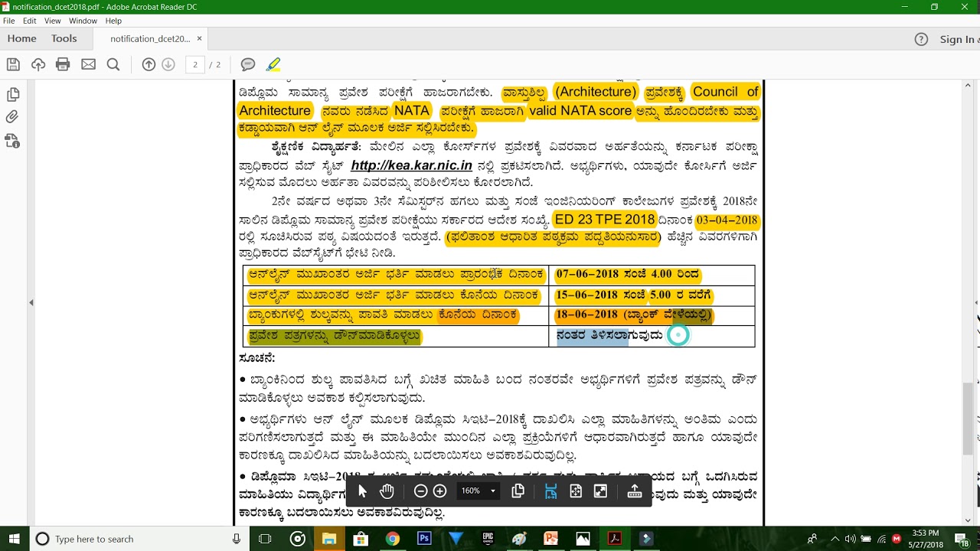Dock the floating toolbar icon
This screenshot has height=551, width=980.
pos(634,491)
